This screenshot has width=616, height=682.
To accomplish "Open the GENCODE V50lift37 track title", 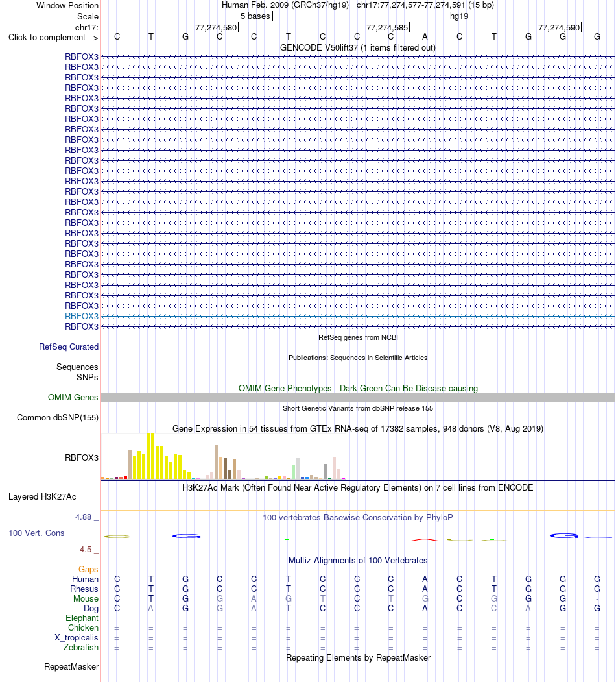I will point(358,48).
